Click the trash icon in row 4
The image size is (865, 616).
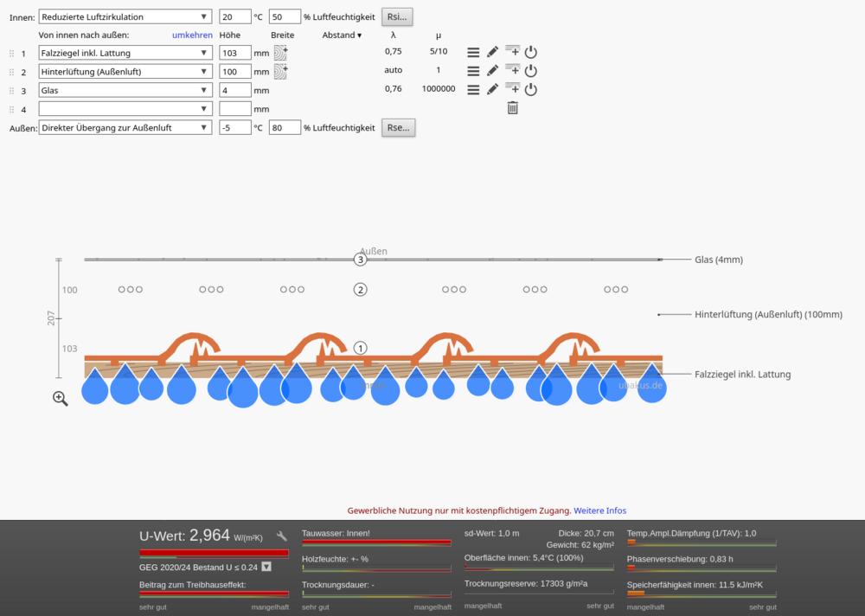click(x=512, y=108)
